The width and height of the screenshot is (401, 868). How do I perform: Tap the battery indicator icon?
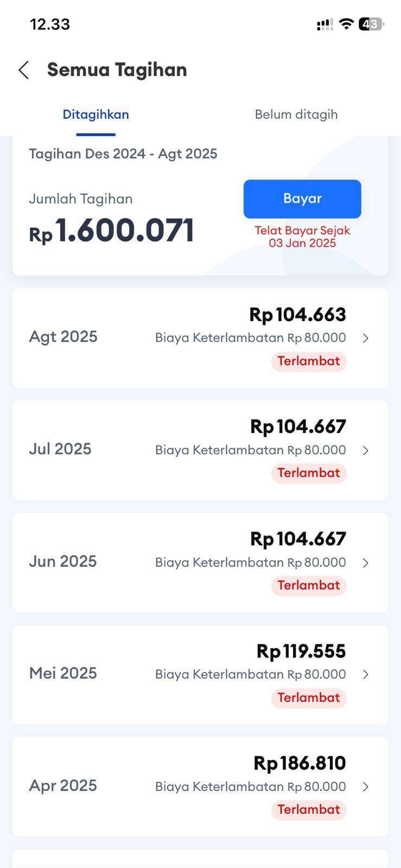pos(371,24)
